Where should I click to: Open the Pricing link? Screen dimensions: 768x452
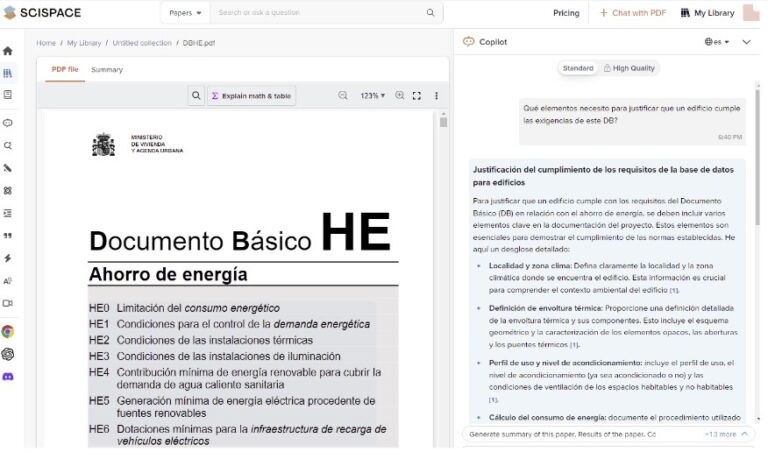click(566, 13)
